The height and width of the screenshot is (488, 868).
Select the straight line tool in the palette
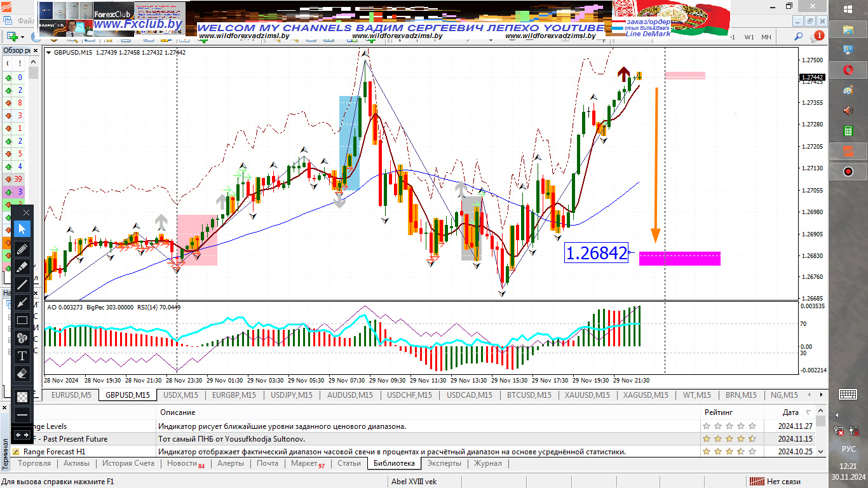(22, 284)
